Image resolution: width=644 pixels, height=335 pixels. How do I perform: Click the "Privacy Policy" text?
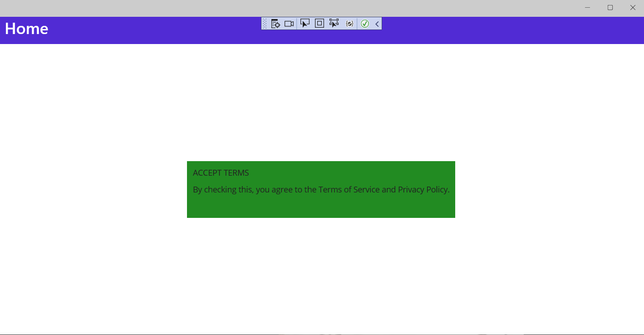coord(423,190)
